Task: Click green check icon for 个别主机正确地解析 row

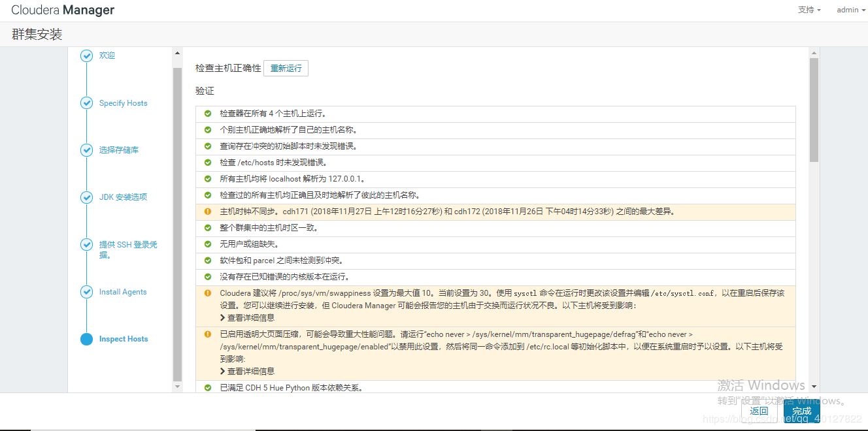Action: pyautogui.click(x=208, y=130)
